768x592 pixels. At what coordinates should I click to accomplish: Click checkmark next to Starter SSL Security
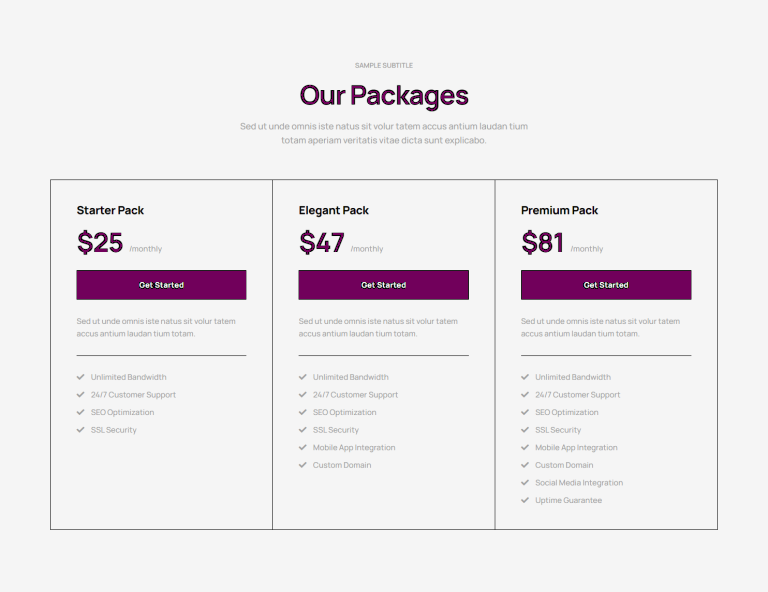[x=81, y=430]
